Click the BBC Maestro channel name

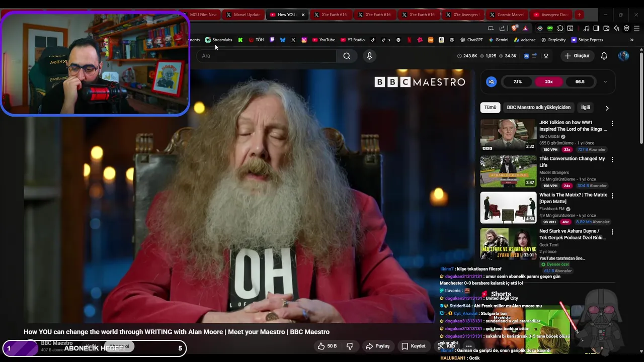[56, 343]
